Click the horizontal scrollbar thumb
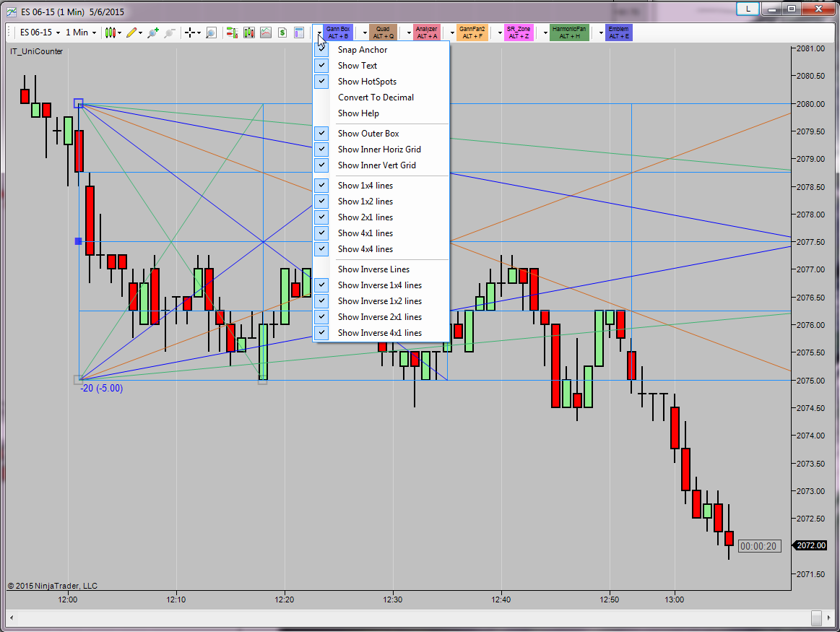 pos(816,618)
